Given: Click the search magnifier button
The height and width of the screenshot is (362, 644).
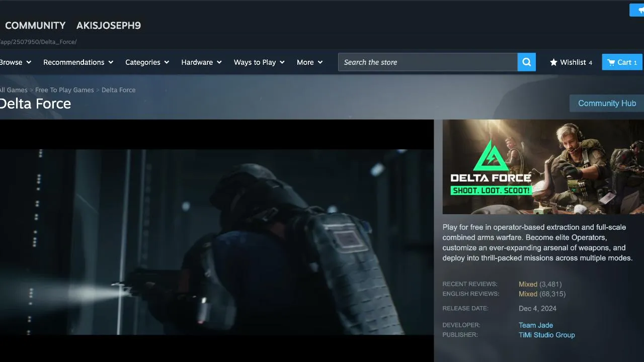Looking at the screenshot, I should coord(527,62).
